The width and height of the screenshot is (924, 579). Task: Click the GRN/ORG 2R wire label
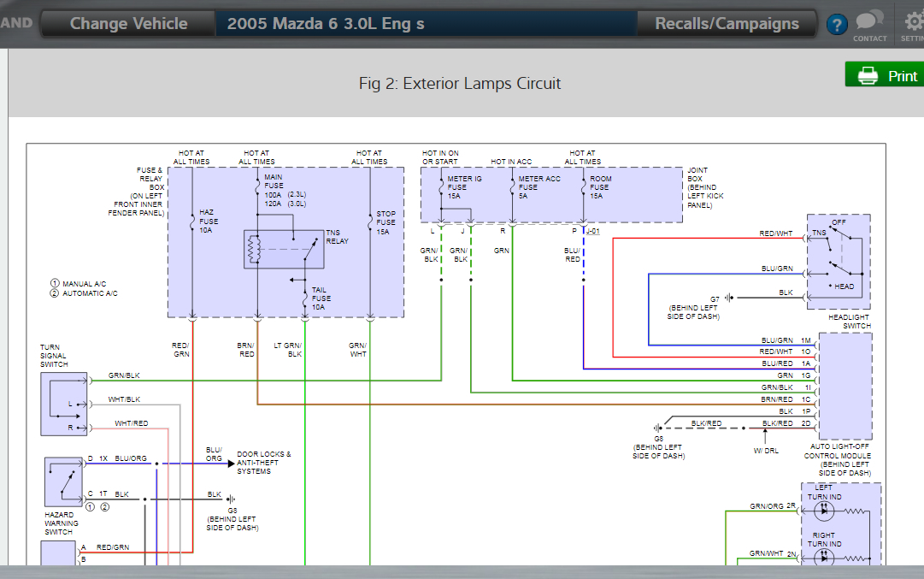(x=773, y=506)
